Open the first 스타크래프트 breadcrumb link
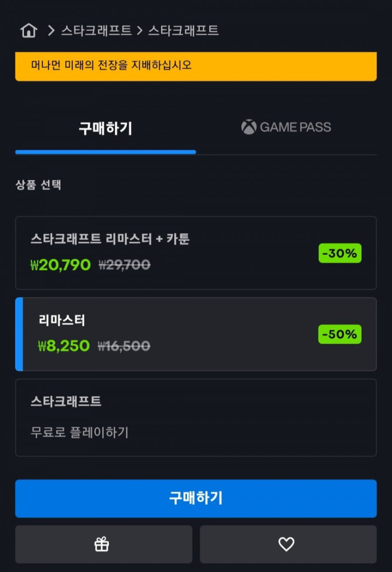The image size is (392, 572). [x=96, y=31]
